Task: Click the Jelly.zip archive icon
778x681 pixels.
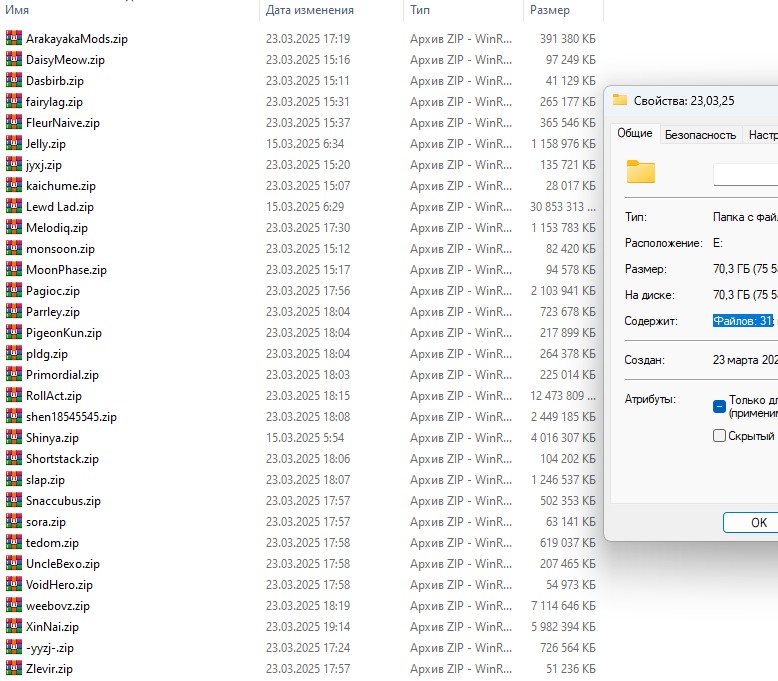Action: tap(14, 143)
